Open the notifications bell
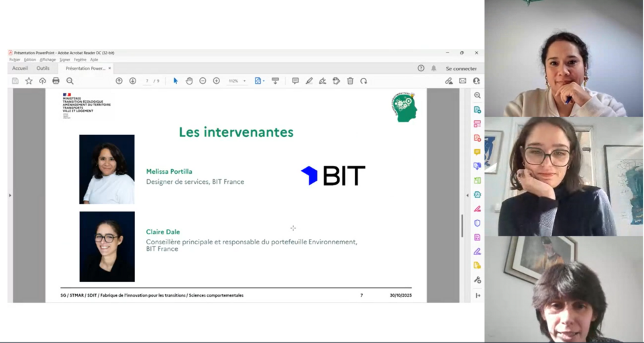Image resolution: width=644 pixels, height=343 pixels. 433,68
